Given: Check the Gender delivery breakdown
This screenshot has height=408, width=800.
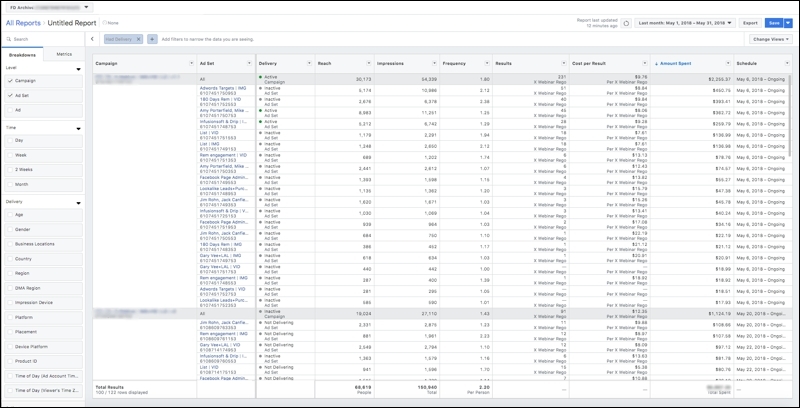Looking at the screenshot, I should coord(10,230).
